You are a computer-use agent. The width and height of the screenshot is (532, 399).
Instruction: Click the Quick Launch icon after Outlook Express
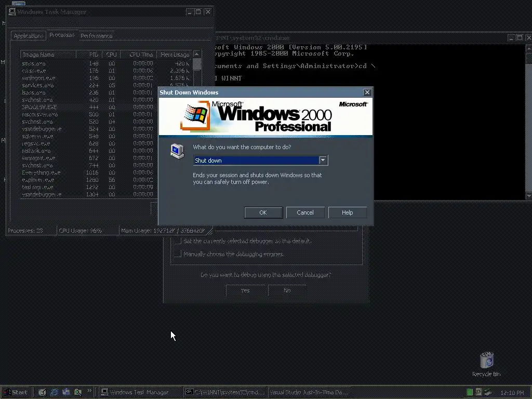point(78,392)
